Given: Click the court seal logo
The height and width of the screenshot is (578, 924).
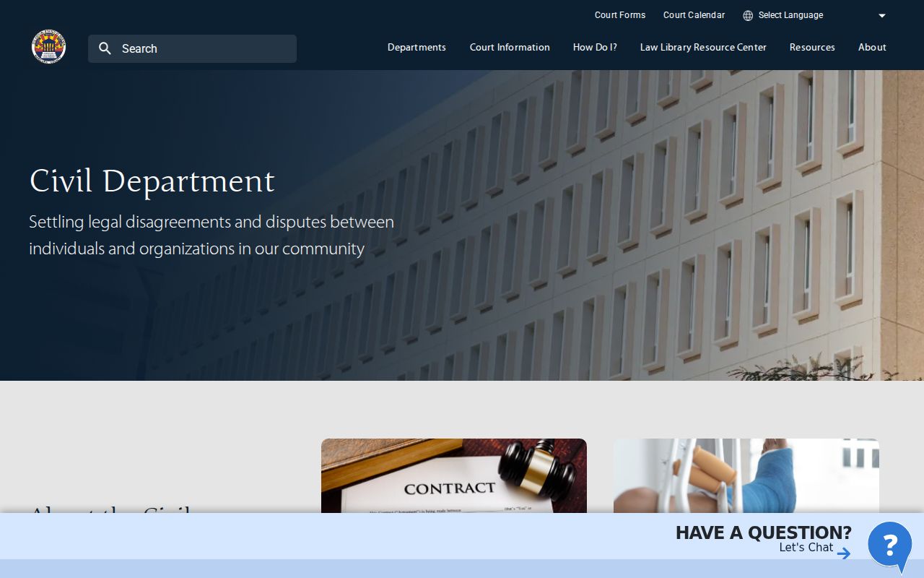Looking at the screenshot, I should [48, 47].
